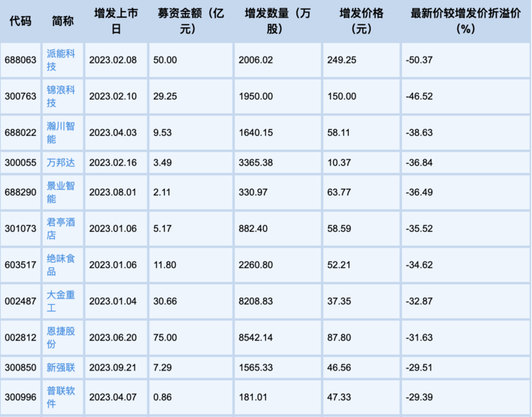Click the date 2023.06.20

pos(113,338)
